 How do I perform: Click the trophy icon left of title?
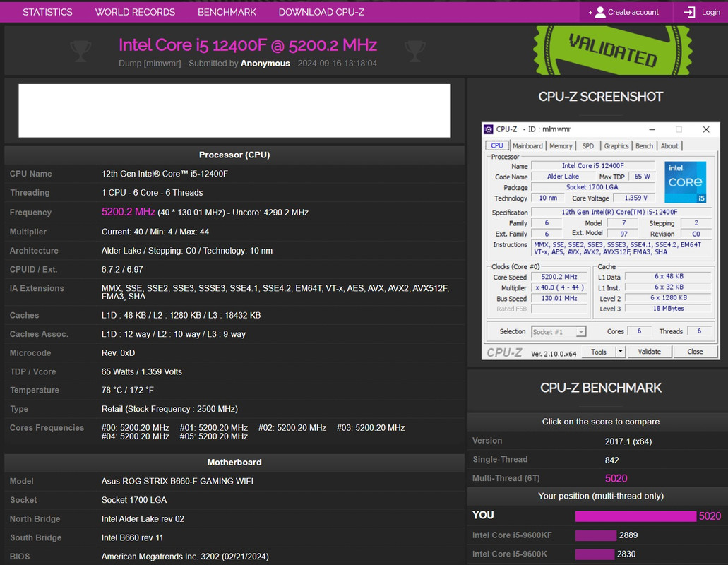pyautogui.click(x=80, y=51)
